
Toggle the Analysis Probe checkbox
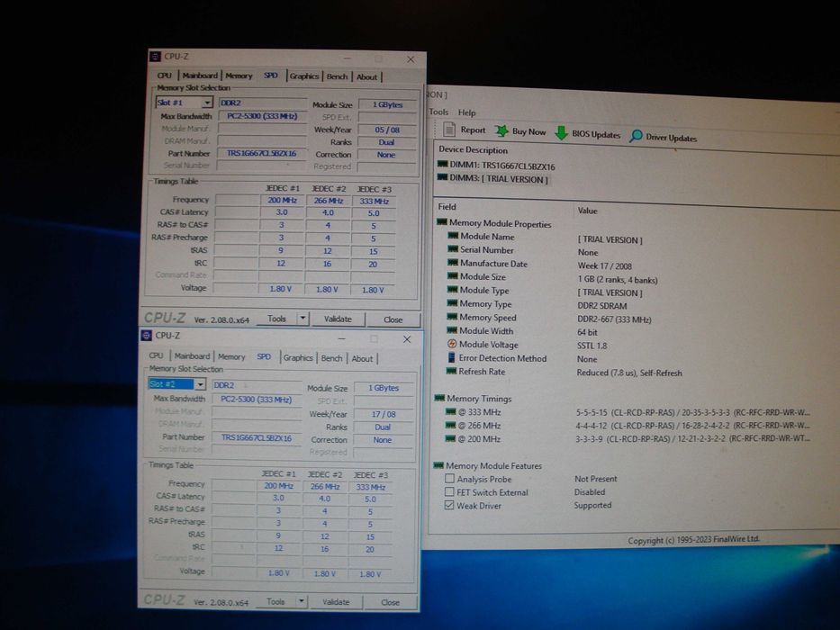[x=449, y=479]
